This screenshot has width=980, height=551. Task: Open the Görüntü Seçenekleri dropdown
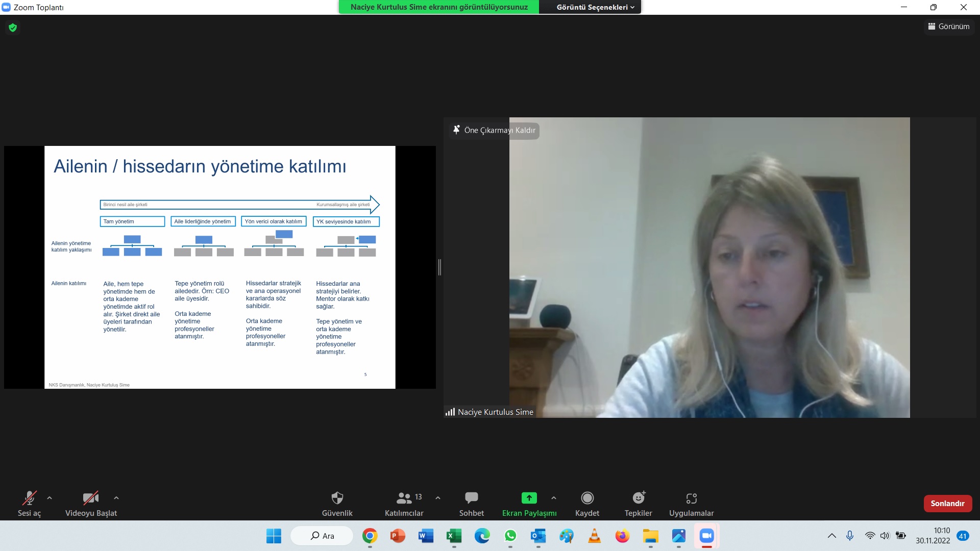pos(595,7)
